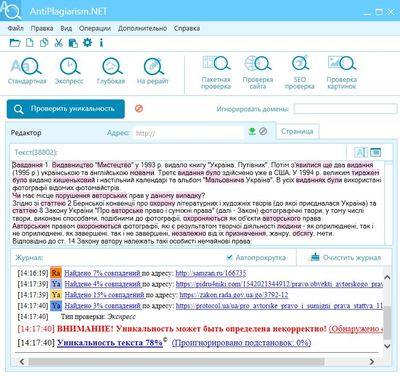Viewport: 400px width, 376px height.
Task: Select Экспресс check mode
Action: point(69,71)
